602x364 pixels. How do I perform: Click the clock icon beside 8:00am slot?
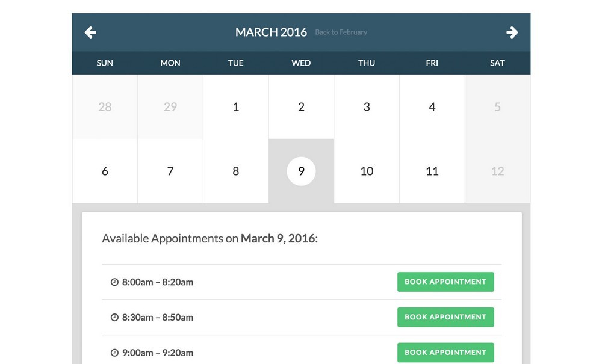pyautogui.click(x=114, y=282)
